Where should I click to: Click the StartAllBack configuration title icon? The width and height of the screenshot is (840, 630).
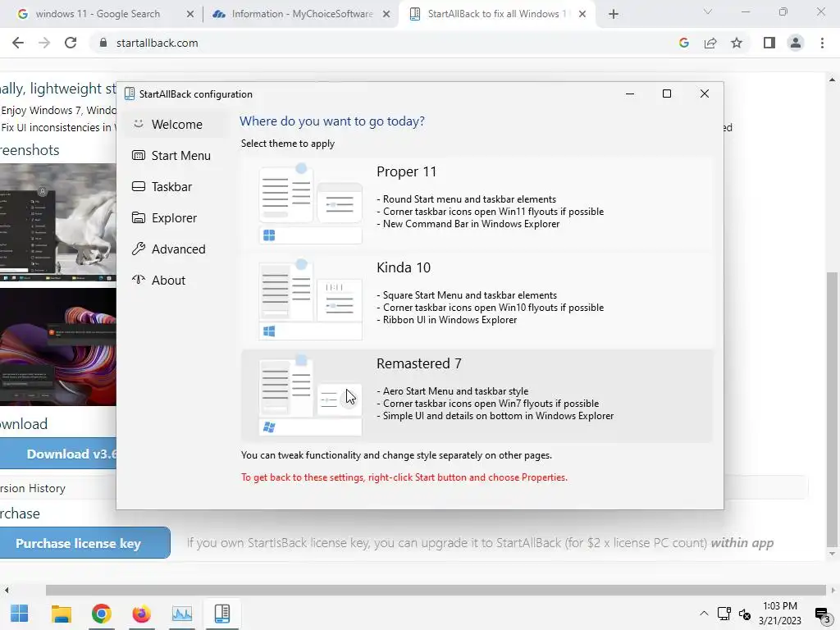click(x=129, y=94)
